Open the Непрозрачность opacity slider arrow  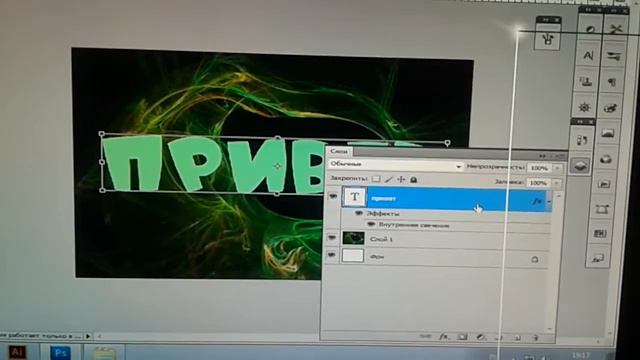point(557,168)
